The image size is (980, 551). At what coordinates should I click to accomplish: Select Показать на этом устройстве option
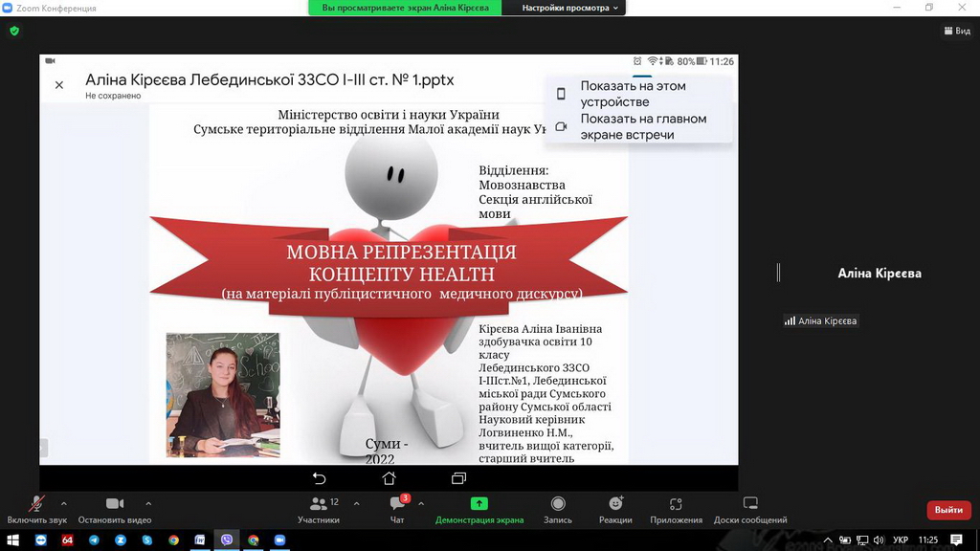(633, 94)
